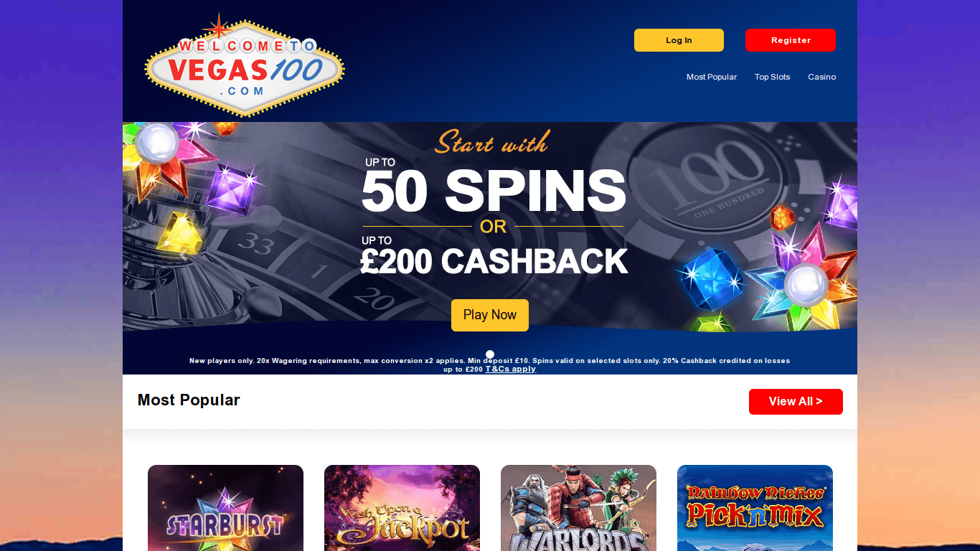Open the Warlords game tile
980x551 pixels.
[x=578, y=508]
